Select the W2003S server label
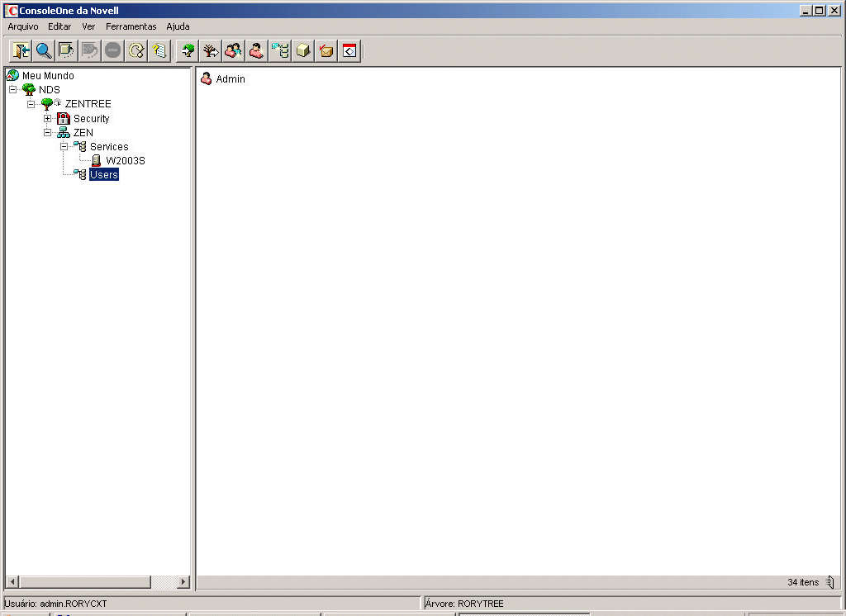The width and height of the screenshot is (846, 616). point(126,160)
